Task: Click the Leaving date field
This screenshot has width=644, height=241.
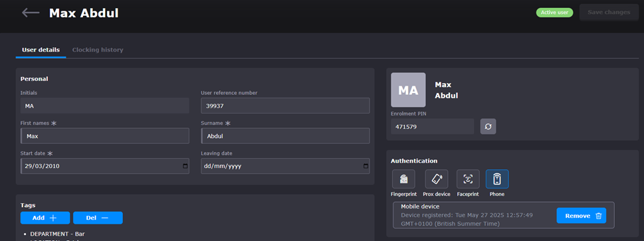Action: click(x=285, y=166)
